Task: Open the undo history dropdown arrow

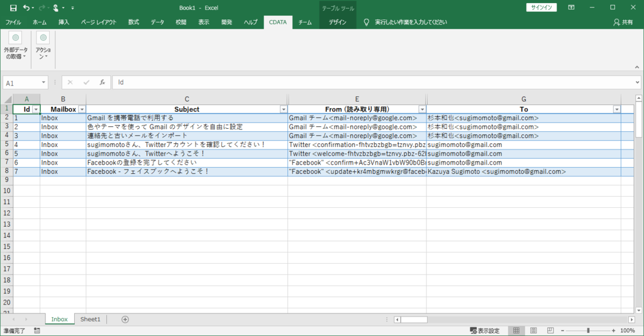Action: pos(33,8)
